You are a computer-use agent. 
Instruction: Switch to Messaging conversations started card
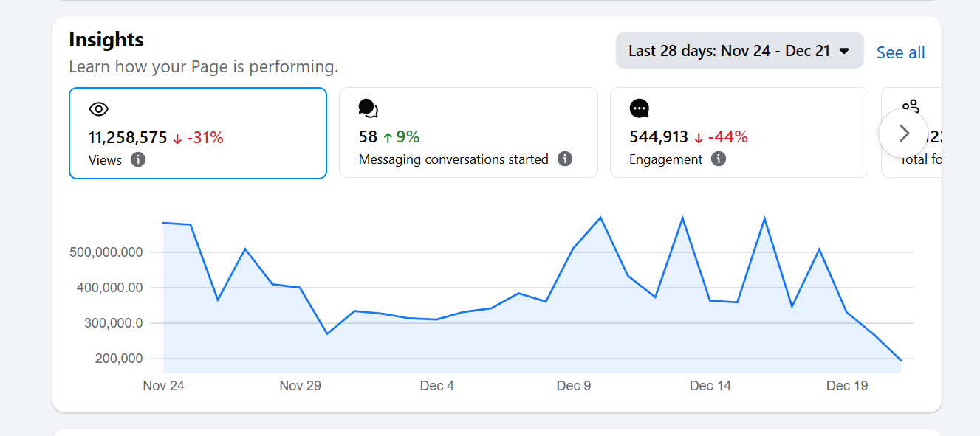coord(468,133)
